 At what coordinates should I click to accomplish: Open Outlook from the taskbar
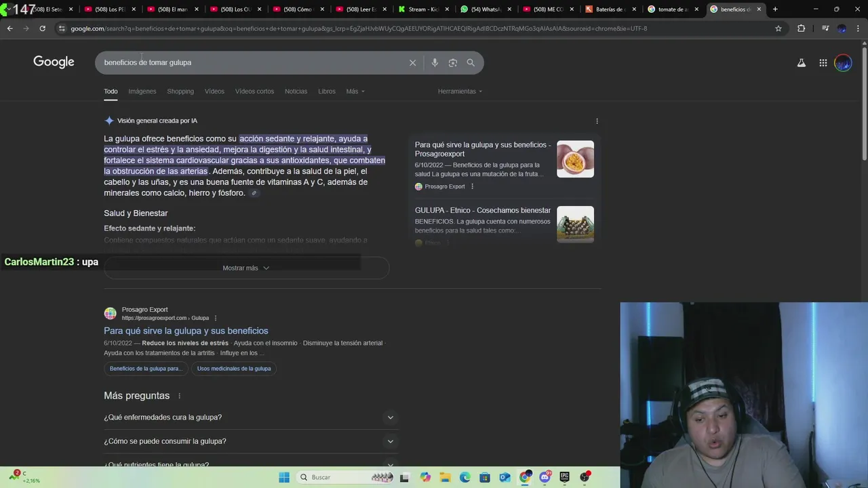click(x=505, y=477)
